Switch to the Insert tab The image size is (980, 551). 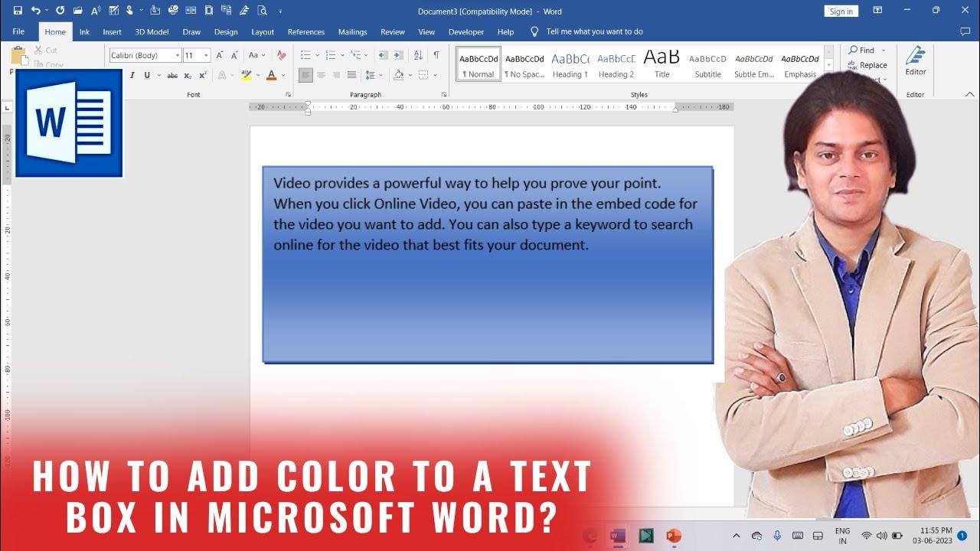point(112,32)
